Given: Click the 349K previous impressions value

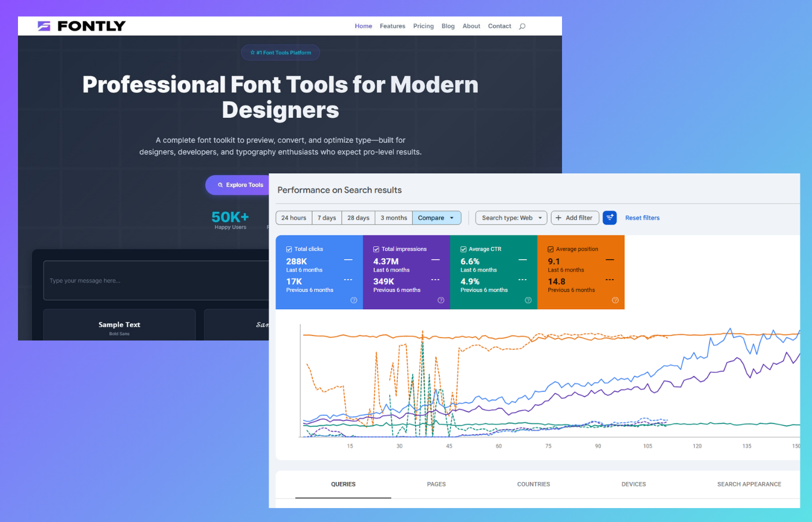Looking at the screenshot, I should point(383,281).
